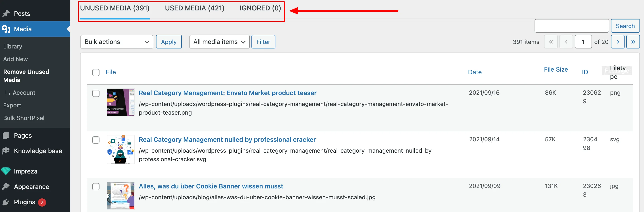Click the Media camera icon in sidebar
This screenshot has width=644, height=212.
click(6, 29)
